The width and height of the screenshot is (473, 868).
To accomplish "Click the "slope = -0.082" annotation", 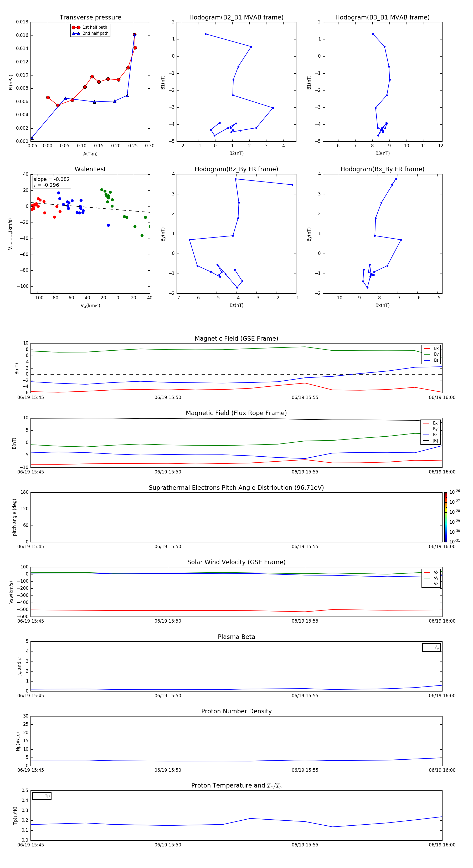I will [52, 179].
